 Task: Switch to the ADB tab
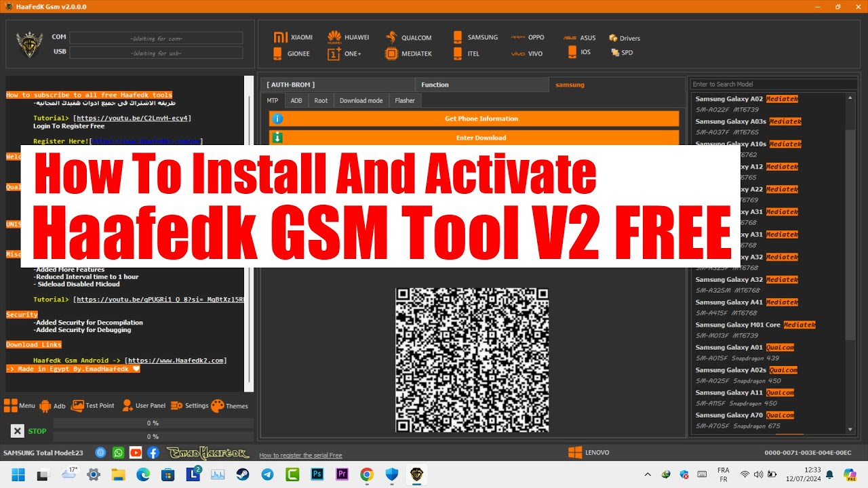pyautogui.click(x=296, y=100)
